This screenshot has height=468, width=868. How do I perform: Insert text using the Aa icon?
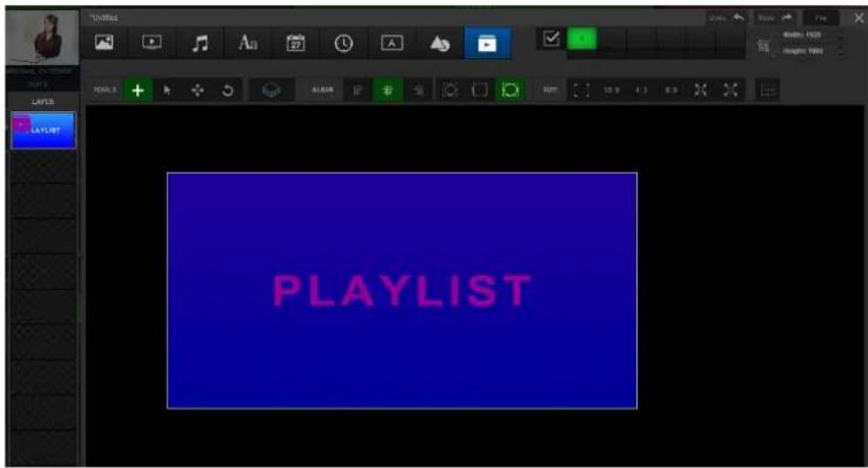pyautogui.click(x=248, y=42)
